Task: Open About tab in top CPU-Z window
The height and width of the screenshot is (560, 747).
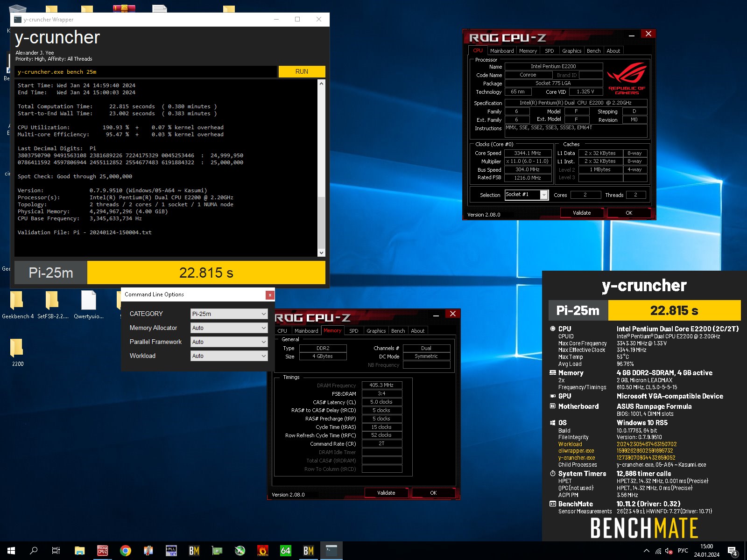Action: pos(613,51)
